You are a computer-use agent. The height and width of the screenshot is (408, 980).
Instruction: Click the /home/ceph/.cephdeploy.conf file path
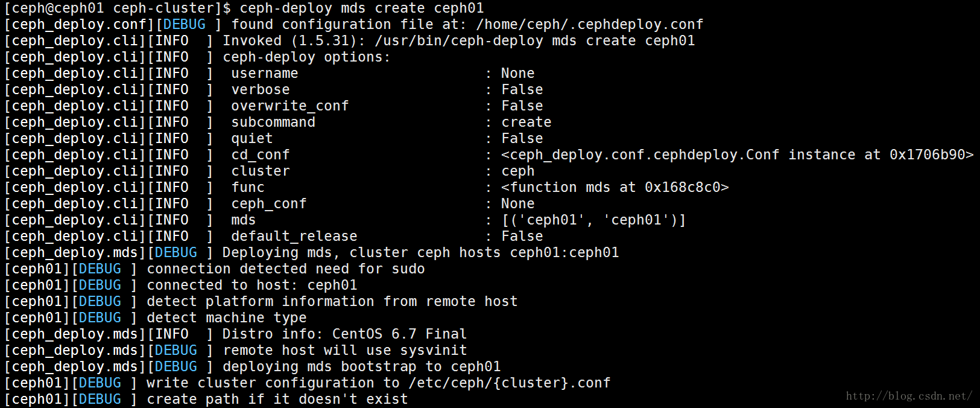click(x=590, y=25)
